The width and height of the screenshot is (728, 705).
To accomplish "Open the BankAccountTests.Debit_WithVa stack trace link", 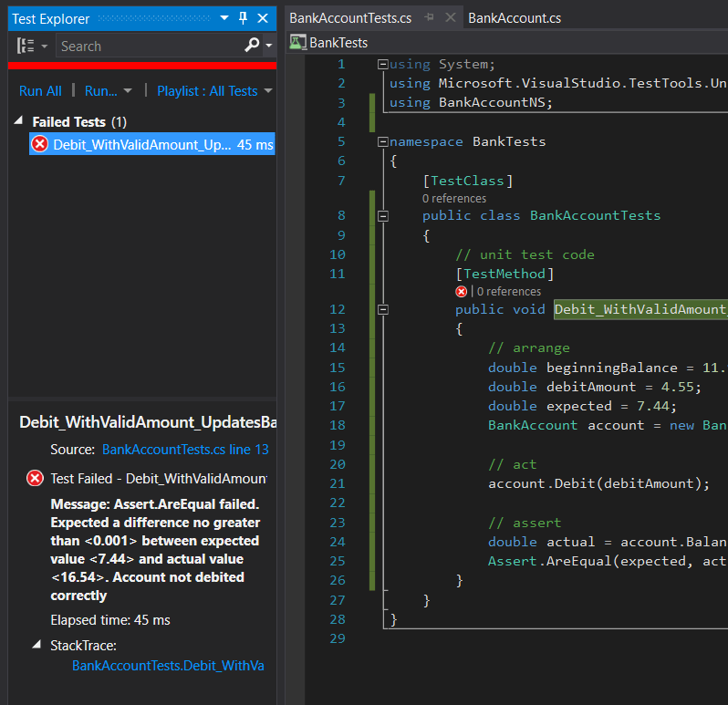I will coord(168,666).
